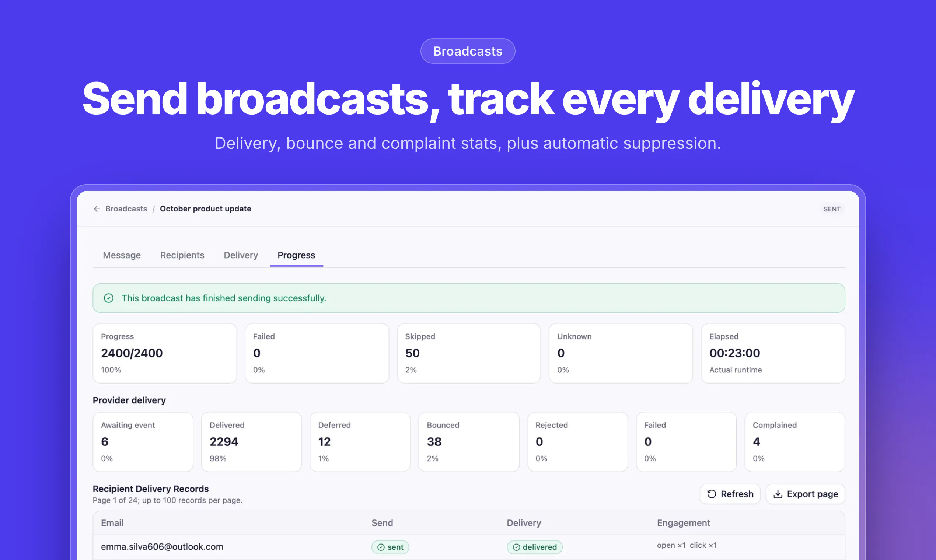Viewport: 936px width, 560px height.
Task: Click the Delivery column header
Action: pos(524,523)
